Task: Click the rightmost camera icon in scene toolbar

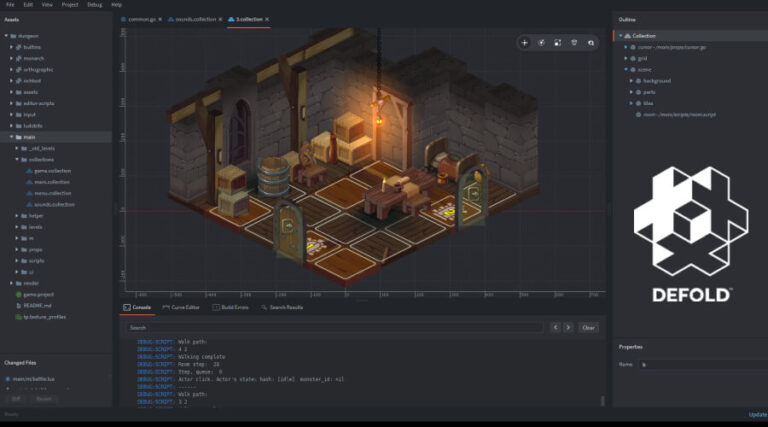Action: tap(591, 43)
